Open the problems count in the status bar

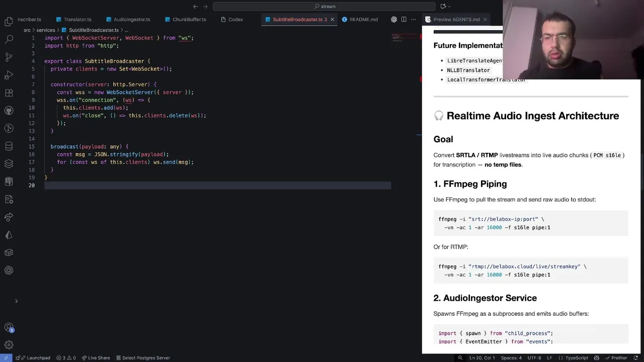66,358
